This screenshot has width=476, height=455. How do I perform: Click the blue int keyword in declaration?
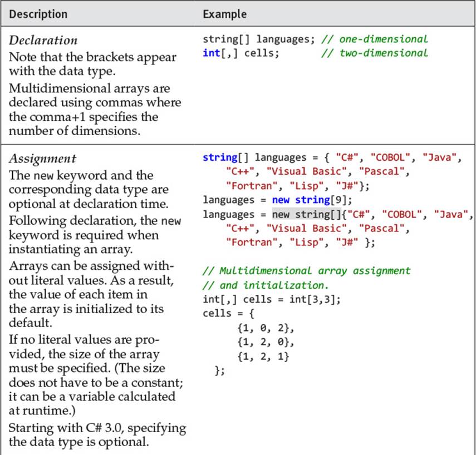pos(212,53)
